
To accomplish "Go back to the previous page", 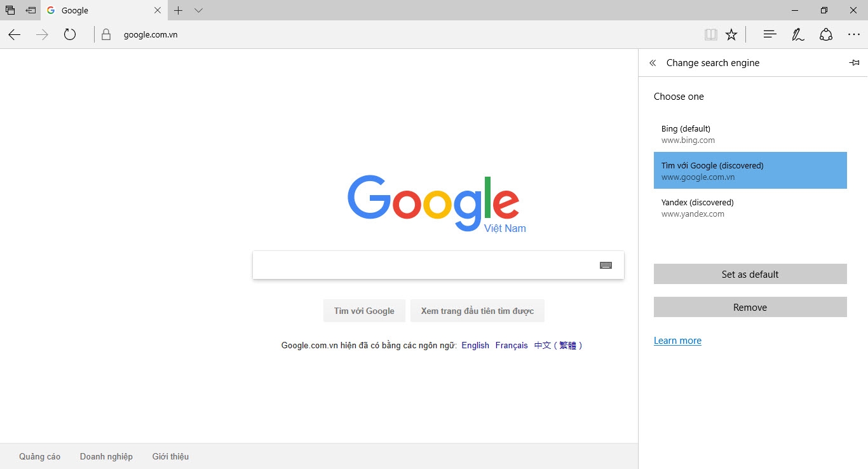I will point(15,35).
